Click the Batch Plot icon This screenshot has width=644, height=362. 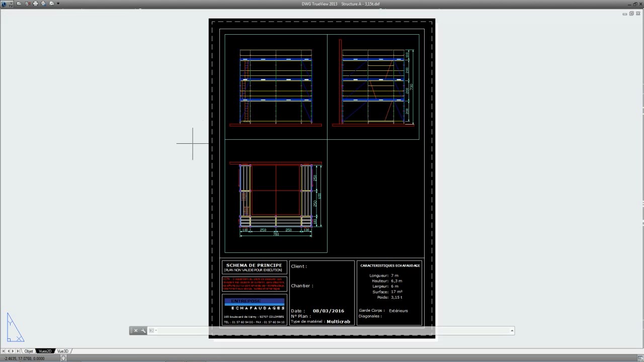click(x=43, y=4)
